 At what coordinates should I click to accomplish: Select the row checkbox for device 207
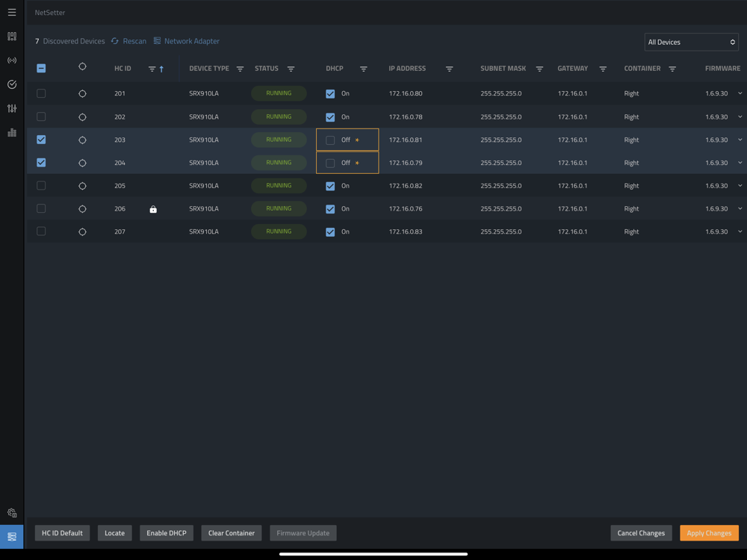point(41,231)
